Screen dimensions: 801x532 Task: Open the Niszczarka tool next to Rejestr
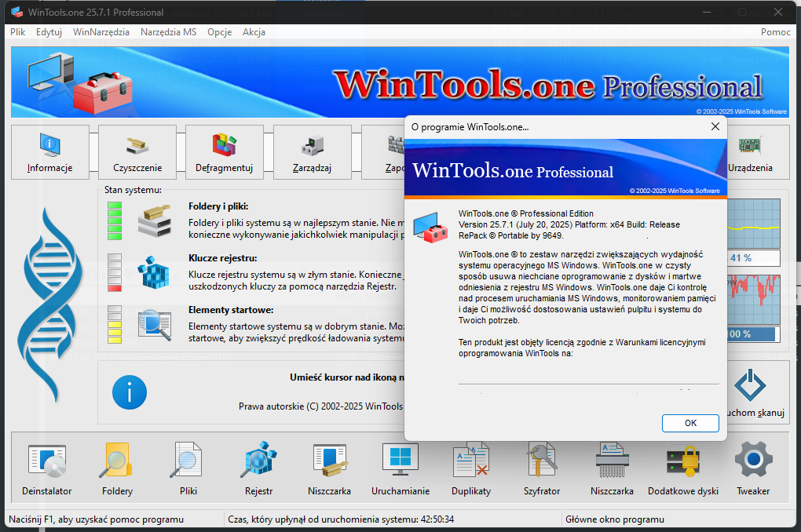tap(329, 468)
